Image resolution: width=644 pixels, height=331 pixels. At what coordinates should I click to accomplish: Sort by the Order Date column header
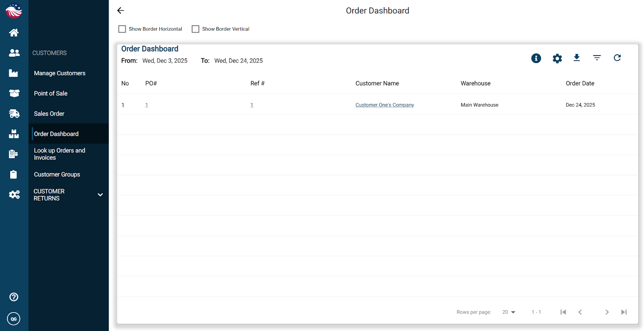(580, 83)
